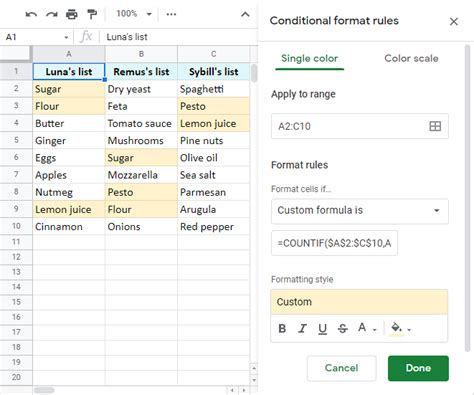Select the Tomato sauce cell
474x395 pixels.
pos(141,124)
